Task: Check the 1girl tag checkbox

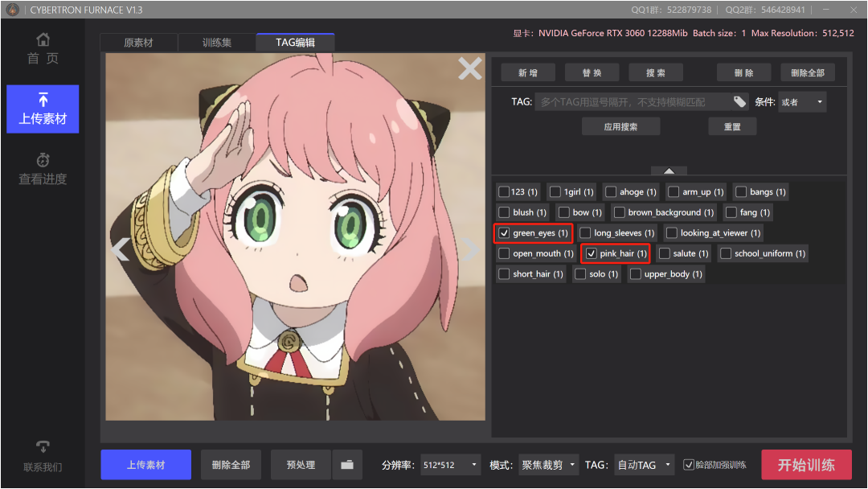Action: pyautogui.click(x=555, y=191)
